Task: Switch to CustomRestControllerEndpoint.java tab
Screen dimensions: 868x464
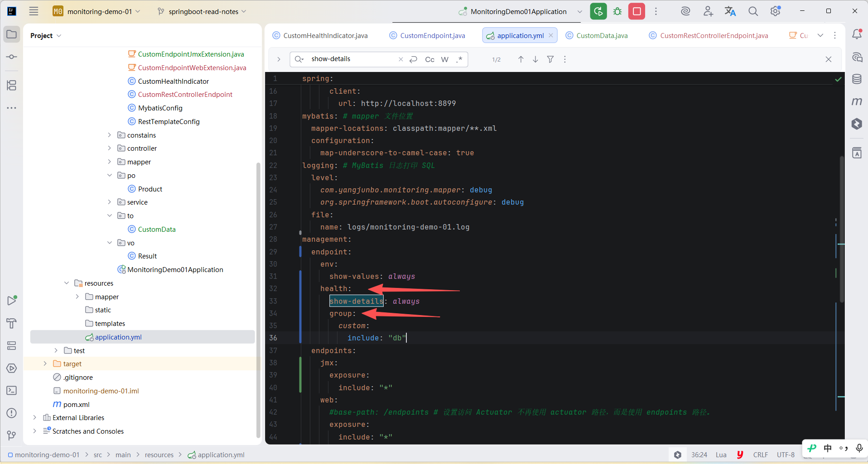Action: pos(709,35)
